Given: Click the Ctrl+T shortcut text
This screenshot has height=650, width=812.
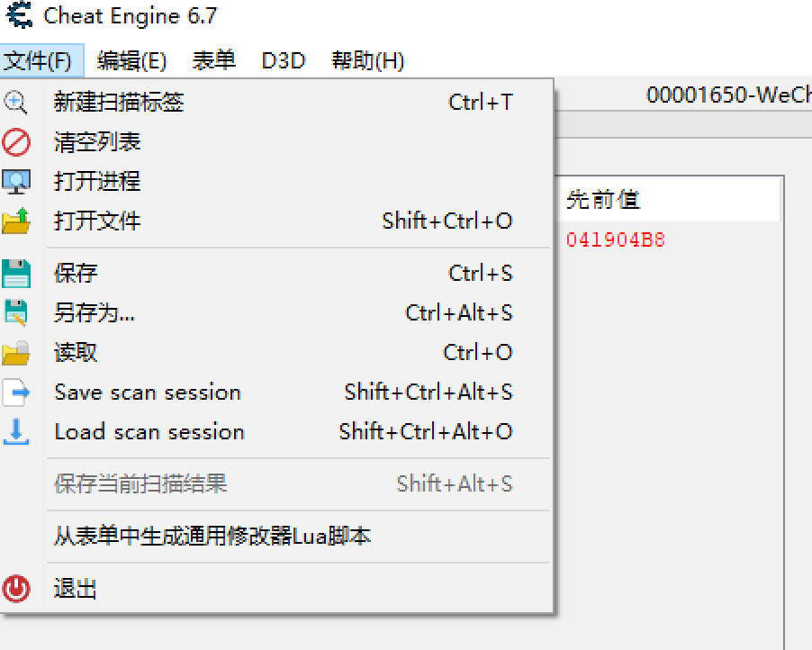Looking at the screenshot, I should 481,103.
